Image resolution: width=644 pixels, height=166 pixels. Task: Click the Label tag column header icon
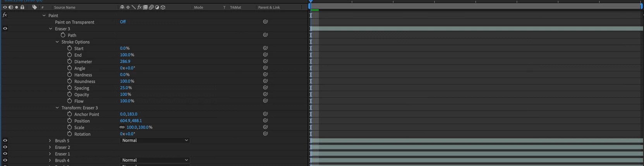[x=34, y=7]
